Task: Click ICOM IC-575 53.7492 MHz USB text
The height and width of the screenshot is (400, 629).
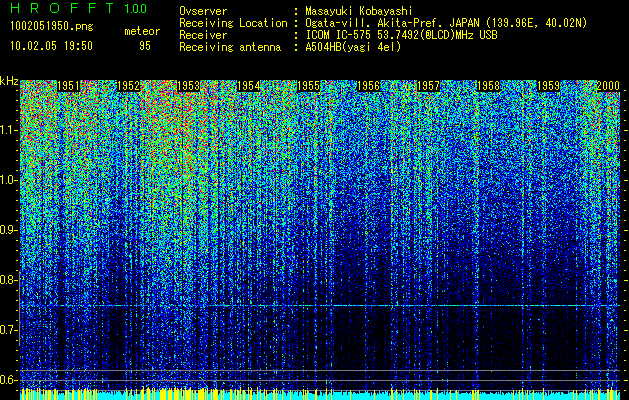Action: click(401, 35)
